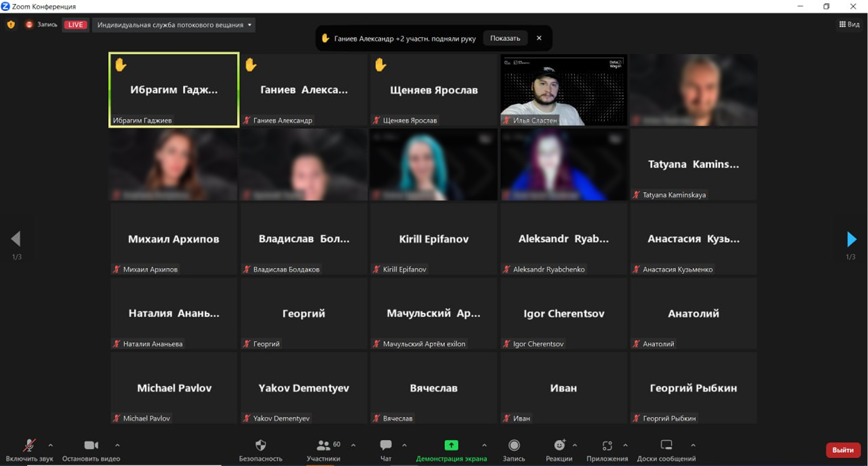Screen dimensions: 868x466
Task: Click the red Выйти leave button
Action: tap(842, 450)
